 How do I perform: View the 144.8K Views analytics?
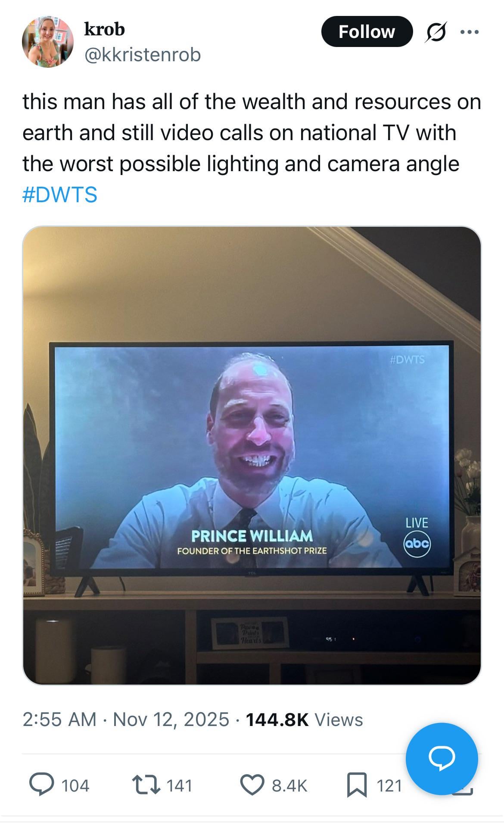pyautogui.click(x=304, y=720)
